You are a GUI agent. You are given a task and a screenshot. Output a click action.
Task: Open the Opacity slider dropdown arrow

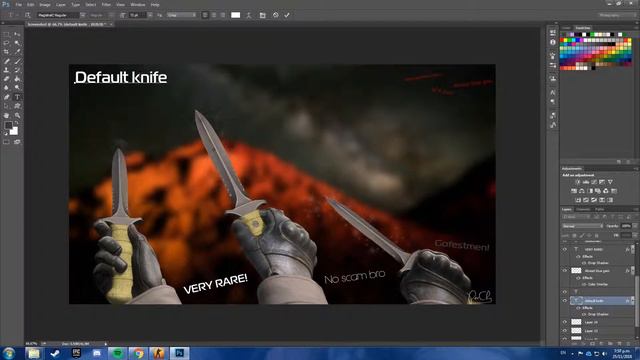click(x=635, y=226)
